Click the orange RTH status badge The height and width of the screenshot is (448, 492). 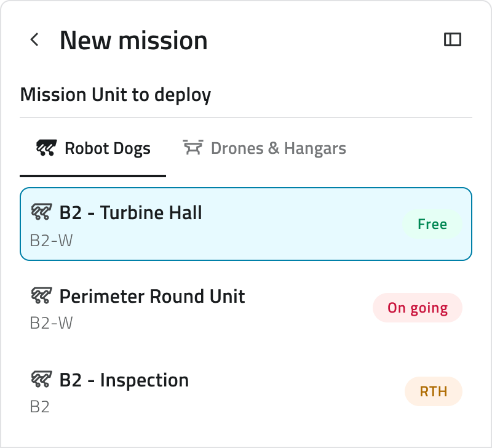click(x=434, y=391)
